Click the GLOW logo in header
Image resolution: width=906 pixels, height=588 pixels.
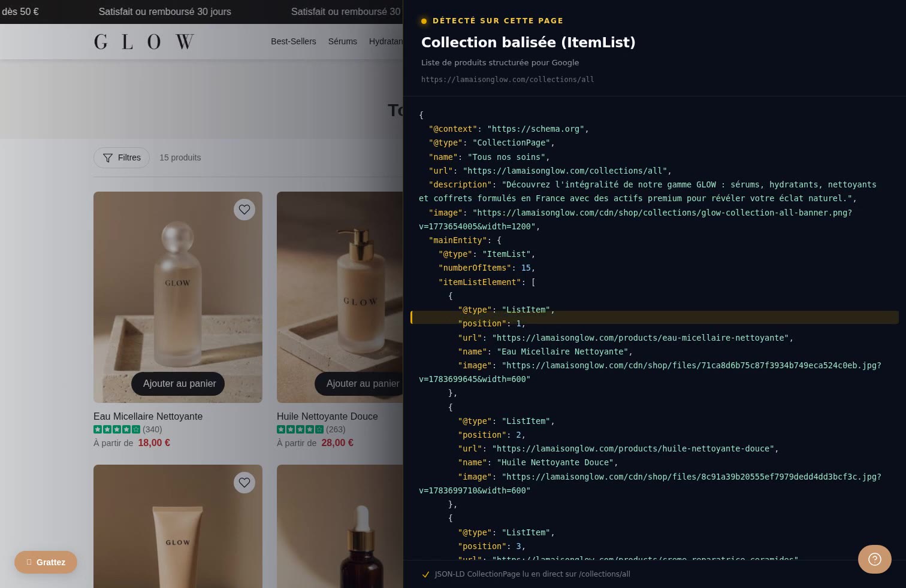144,41
